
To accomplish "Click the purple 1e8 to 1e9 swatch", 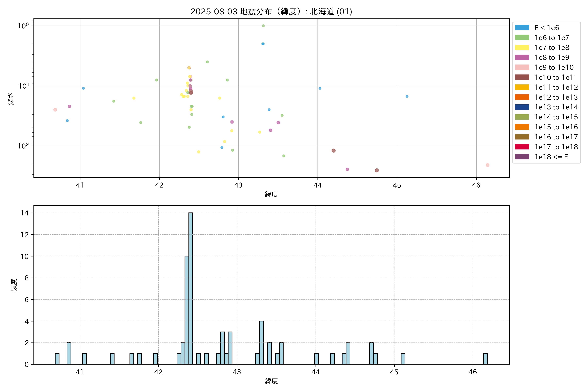I will [522, 57].
